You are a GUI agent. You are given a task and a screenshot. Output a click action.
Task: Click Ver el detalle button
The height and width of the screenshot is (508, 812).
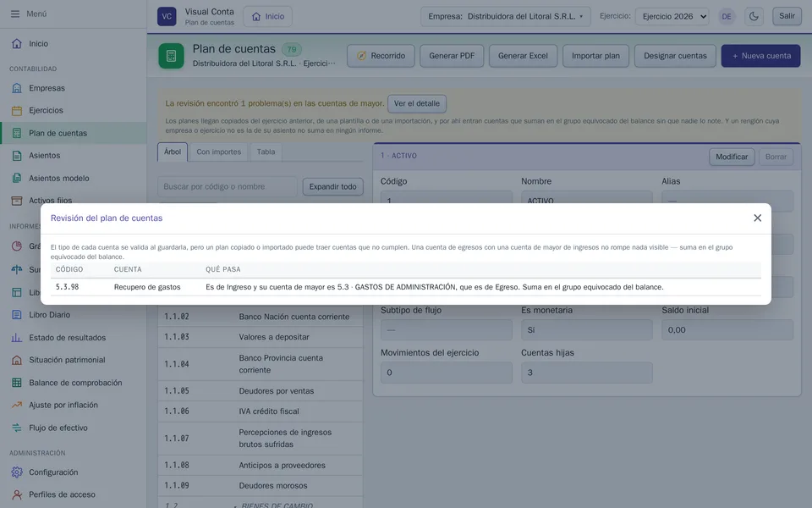pos(417,103)
